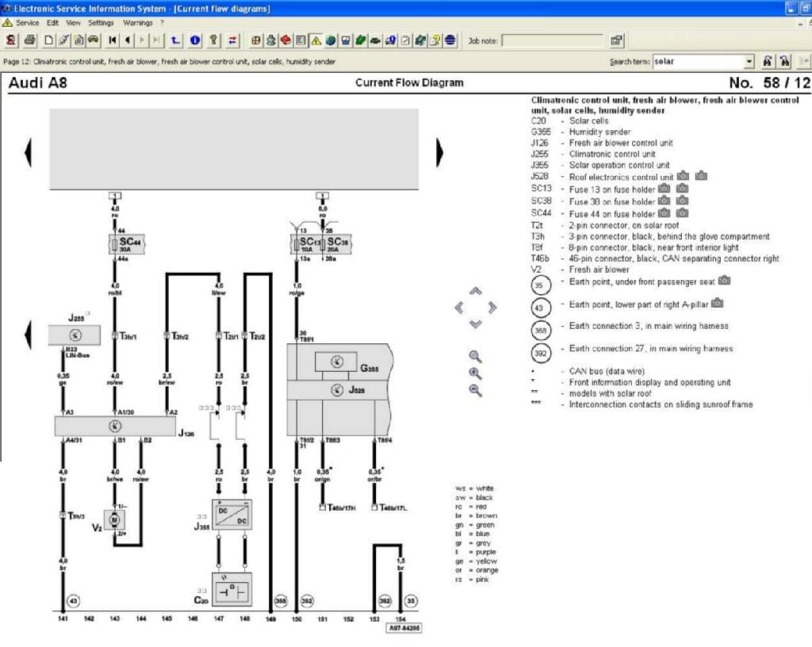Image resolution: width=812 pixels, height=647 pixels.
Task: Click the job note button beside the field
Action: tap(616, 40)
